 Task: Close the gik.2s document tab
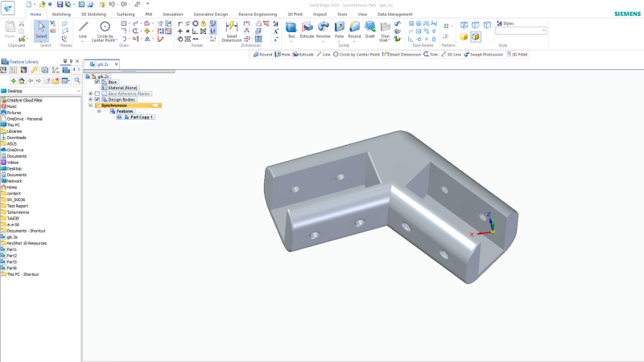coord(116,64)
